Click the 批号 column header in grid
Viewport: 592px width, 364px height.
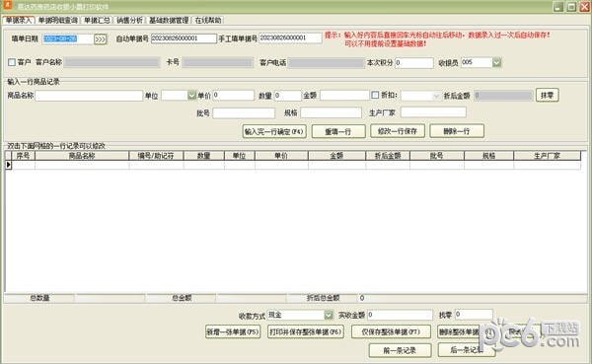coord(437,156)
